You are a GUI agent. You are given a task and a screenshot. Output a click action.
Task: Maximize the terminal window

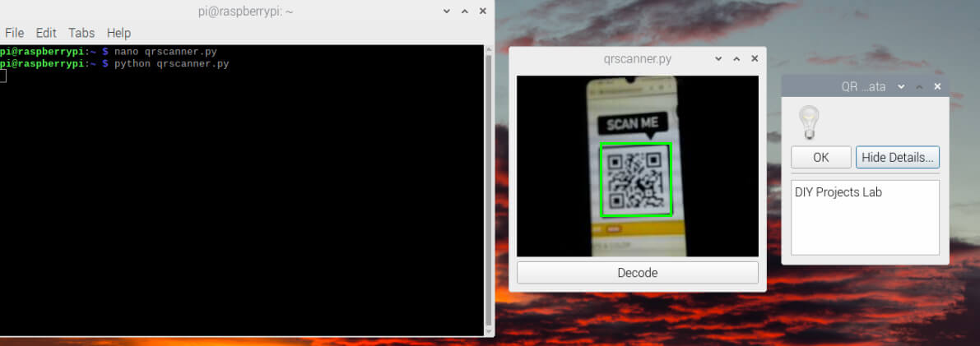pos(464,12)
